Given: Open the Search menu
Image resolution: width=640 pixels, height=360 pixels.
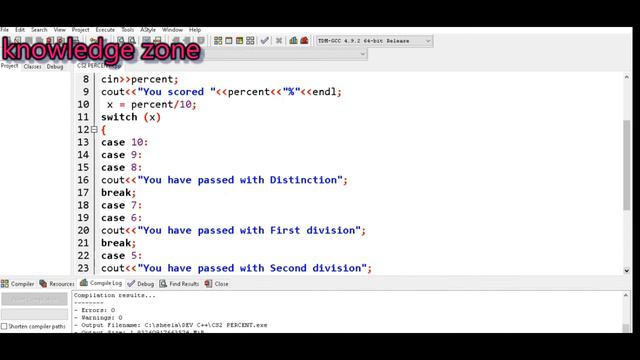Looking at the screenshot, I should point(39,30).
